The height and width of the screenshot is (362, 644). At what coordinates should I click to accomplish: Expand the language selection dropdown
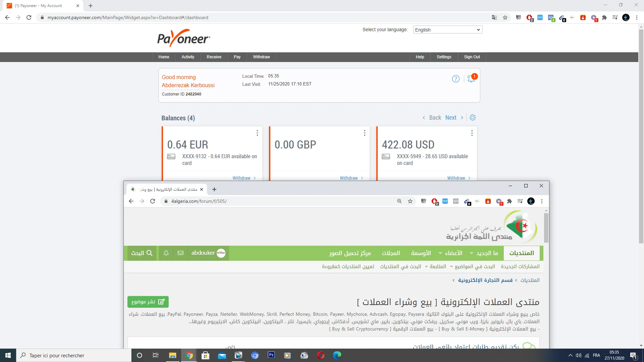click(x=447, y=30)
